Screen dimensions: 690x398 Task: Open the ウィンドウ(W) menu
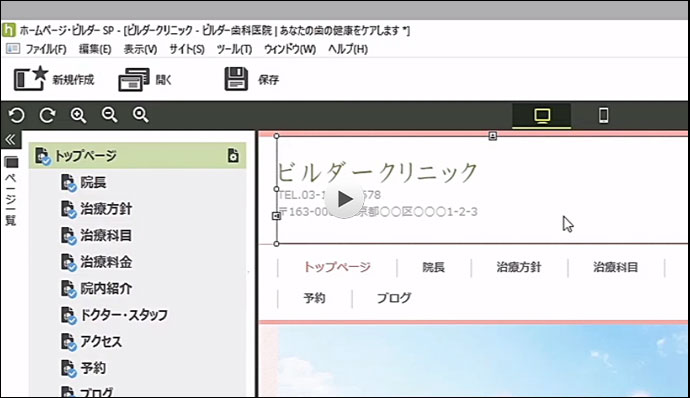[x=290, y=49]
